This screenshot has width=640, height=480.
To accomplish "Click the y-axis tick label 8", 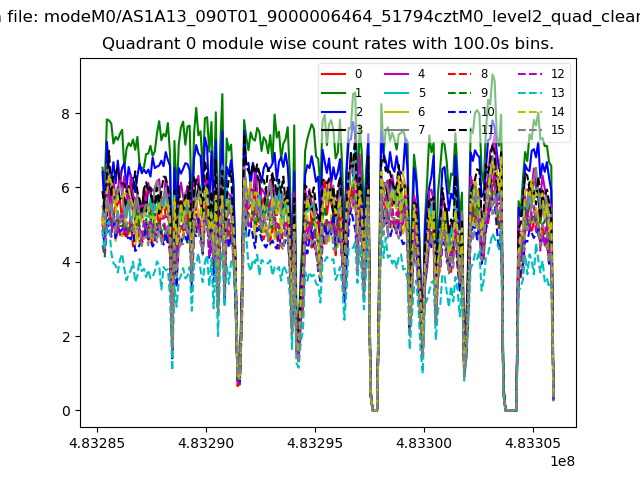I will (x=64, y=114).
